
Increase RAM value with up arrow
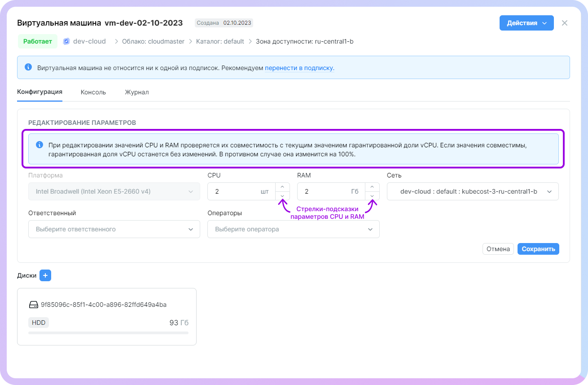pos(372,187)
